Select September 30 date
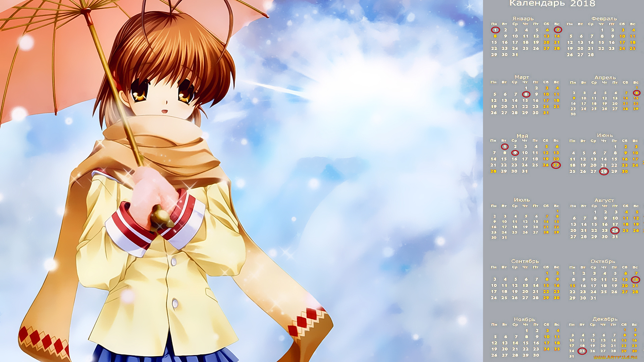This screenshot has height=362, width=644. 556,298
